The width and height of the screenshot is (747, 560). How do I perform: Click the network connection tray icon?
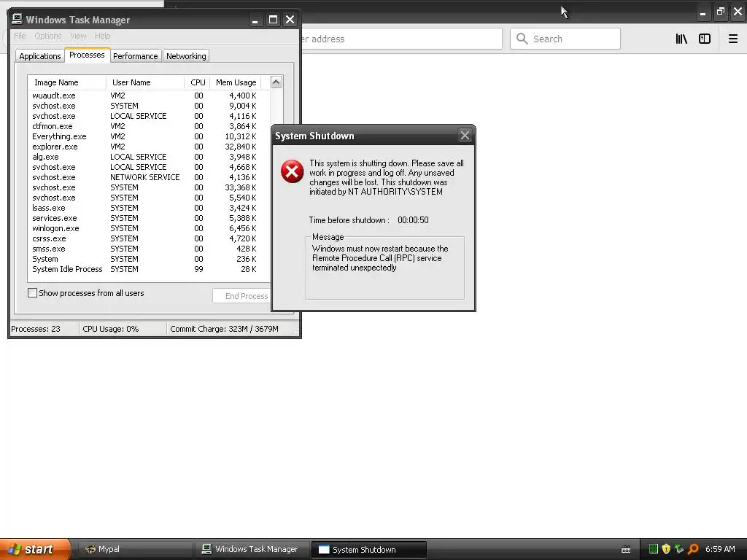click(679, 549)
